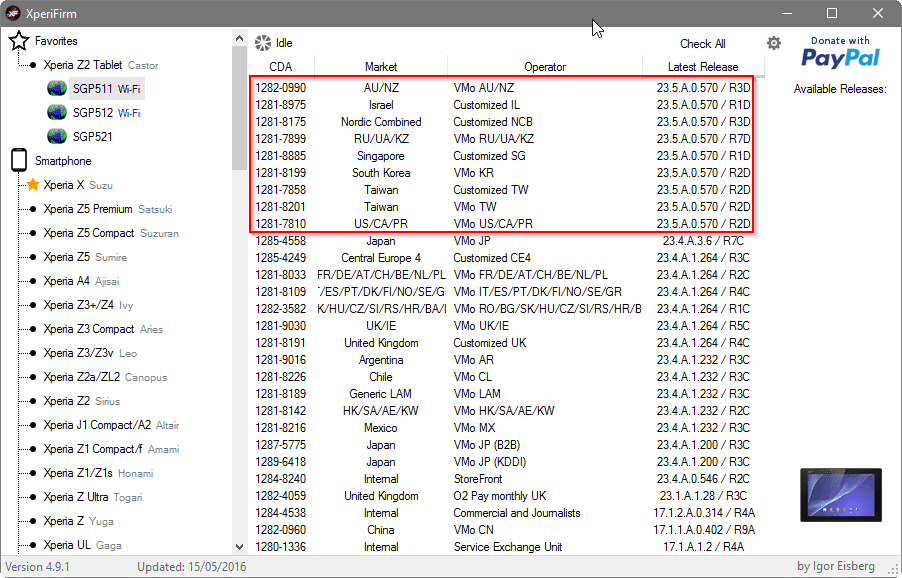Sort by the CDA column header
Image resolution: width=902 pixels, height=578 pixels.
point(281,67)
